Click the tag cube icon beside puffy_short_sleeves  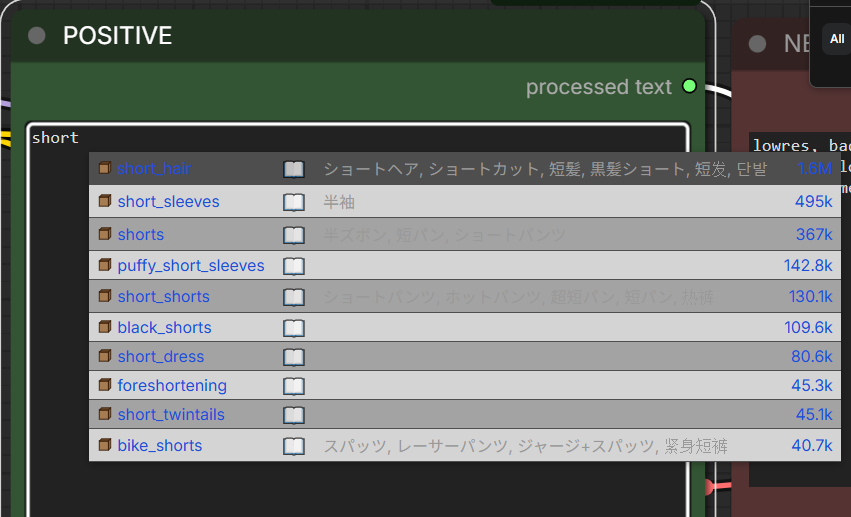click(105, 265)
